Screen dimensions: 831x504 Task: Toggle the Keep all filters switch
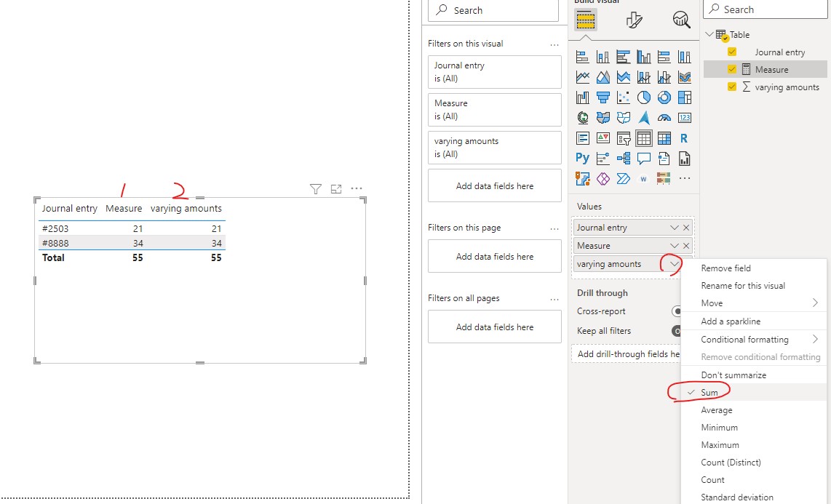click(676, 331)
